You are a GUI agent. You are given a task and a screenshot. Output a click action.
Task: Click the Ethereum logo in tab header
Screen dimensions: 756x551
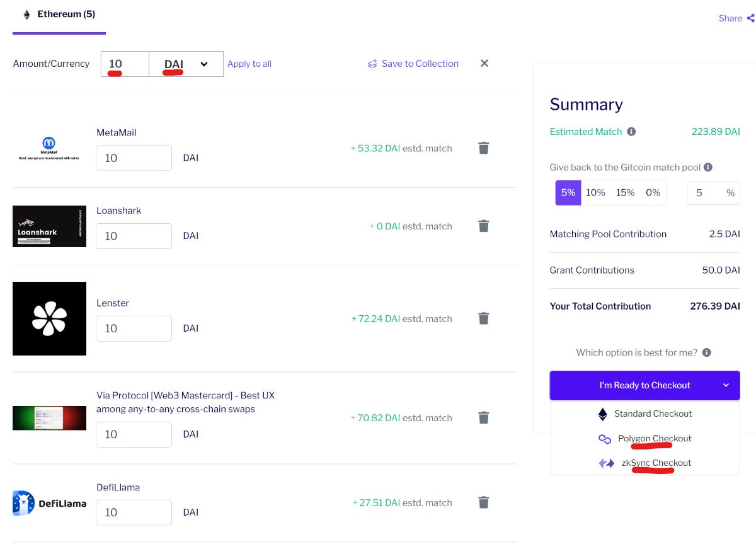pos(26,14)
